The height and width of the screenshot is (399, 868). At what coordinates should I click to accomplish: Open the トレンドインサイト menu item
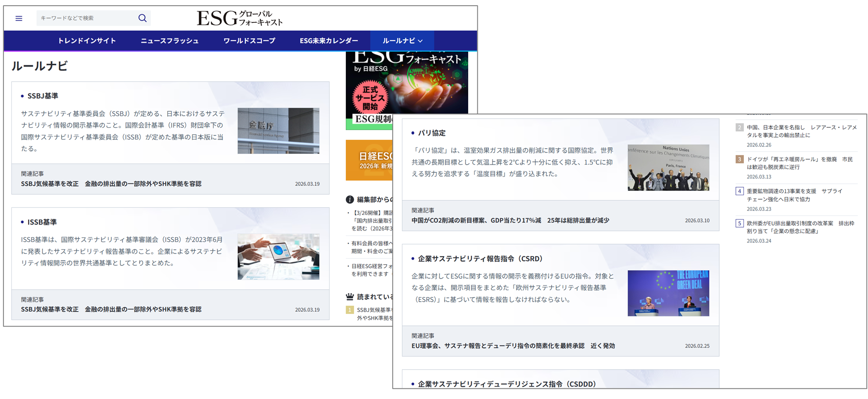click(x=87, y=41)
